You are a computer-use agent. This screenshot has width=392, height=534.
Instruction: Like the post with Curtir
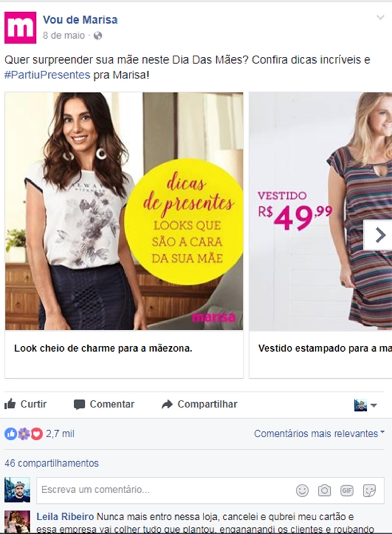click(x=25, y=404)
